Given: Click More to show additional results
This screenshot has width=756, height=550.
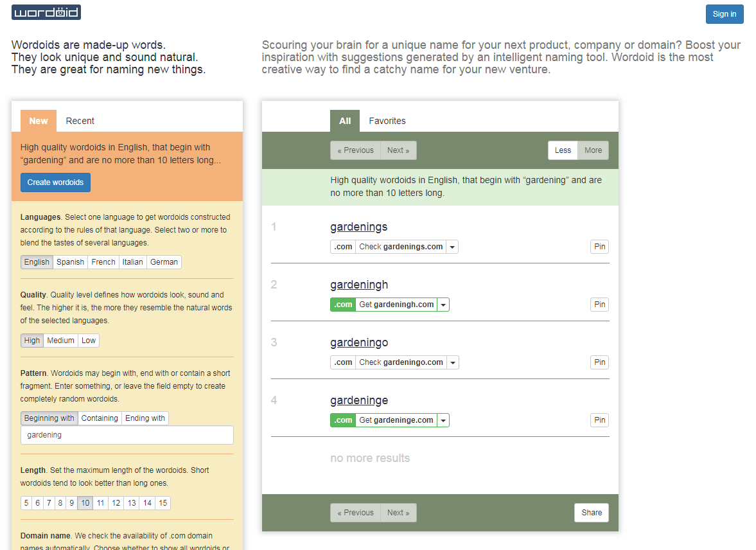Looking at the screenshot, I should pyautogui.click(x=592, y=150).
